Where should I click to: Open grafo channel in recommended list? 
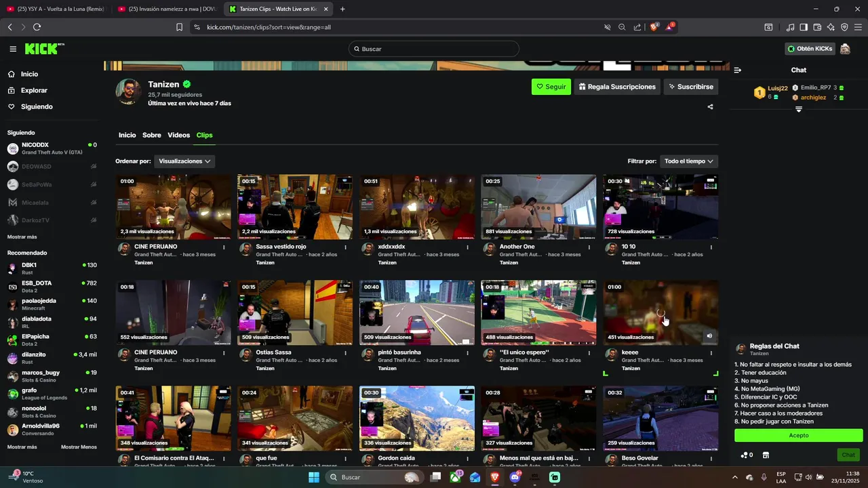pos(52,394)
